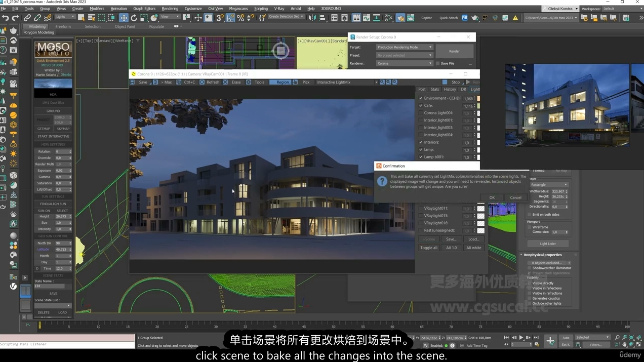Uncheck the Lamp b001 light layer
Viewport: 644px width, 362px height.
coord(421,157)
